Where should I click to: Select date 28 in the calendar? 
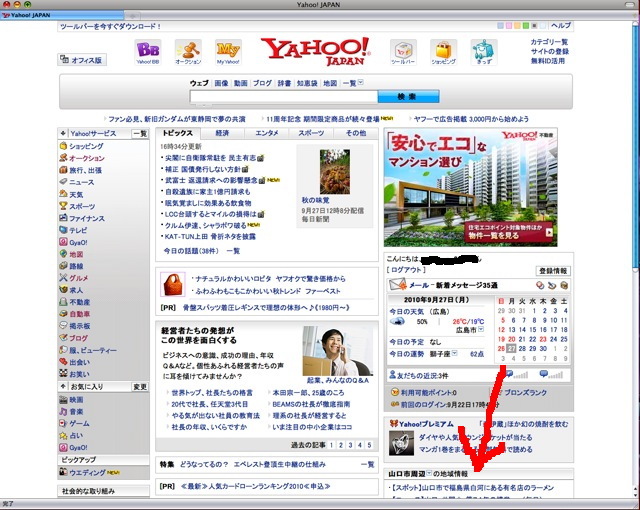click(522, 348)
